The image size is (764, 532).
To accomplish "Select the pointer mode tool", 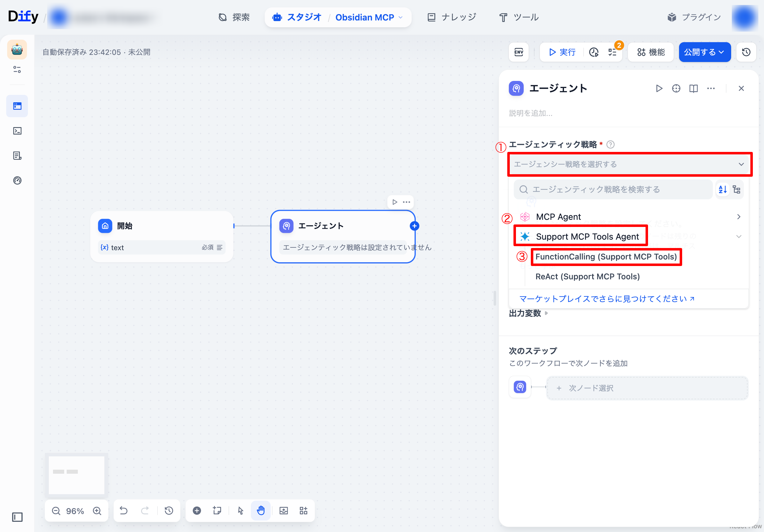I will 241,510.
